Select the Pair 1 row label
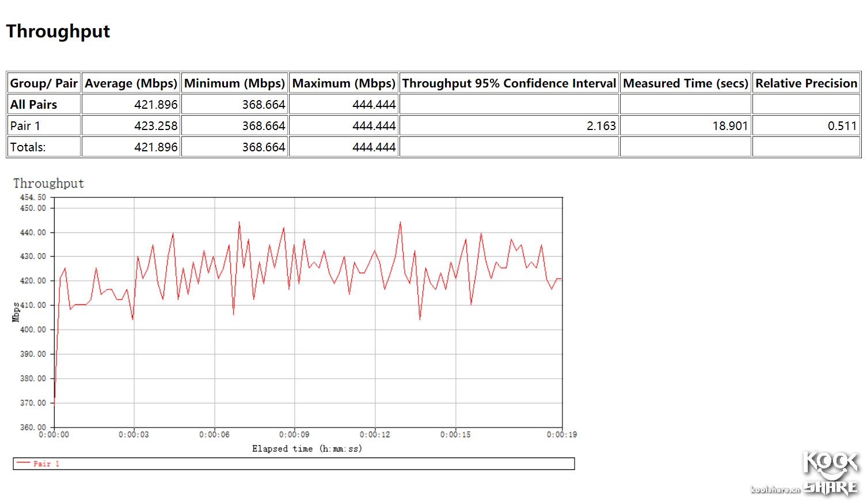 point(22,125)
